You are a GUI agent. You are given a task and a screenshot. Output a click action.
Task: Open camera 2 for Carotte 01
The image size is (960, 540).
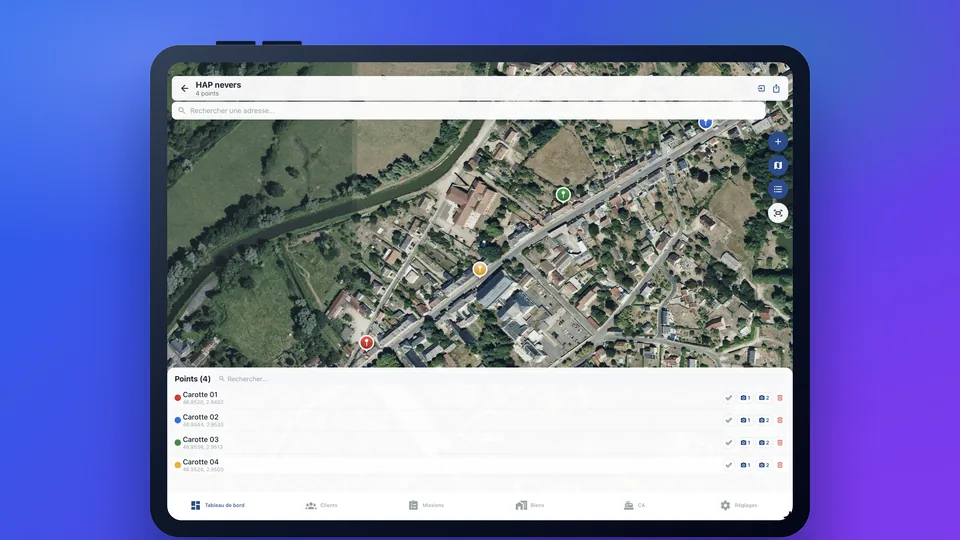(x=763, y=398)
